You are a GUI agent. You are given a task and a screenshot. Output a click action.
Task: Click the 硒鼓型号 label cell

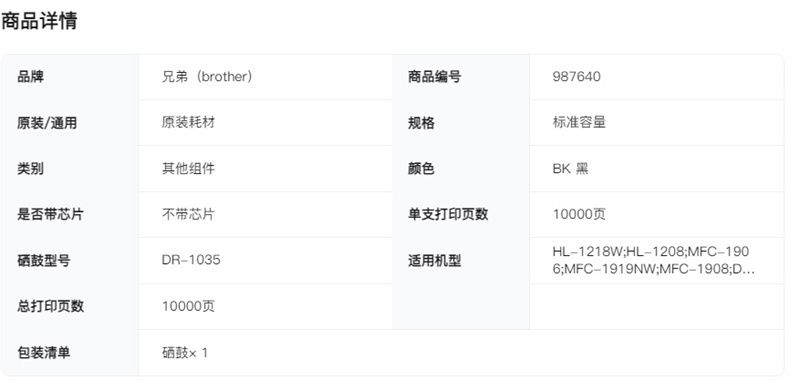pos(70,261)
